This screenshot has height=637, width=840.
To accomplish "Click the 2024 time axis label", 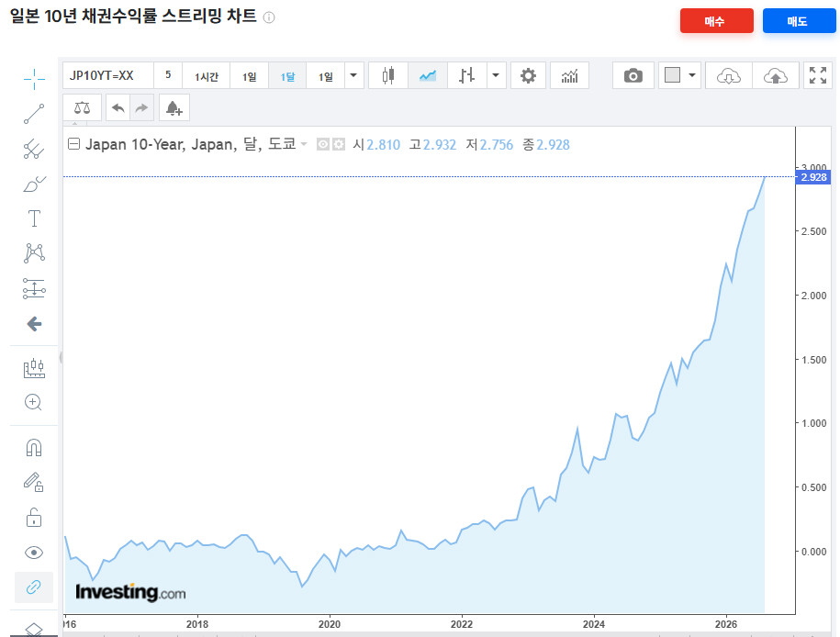I will coord(594,624).
